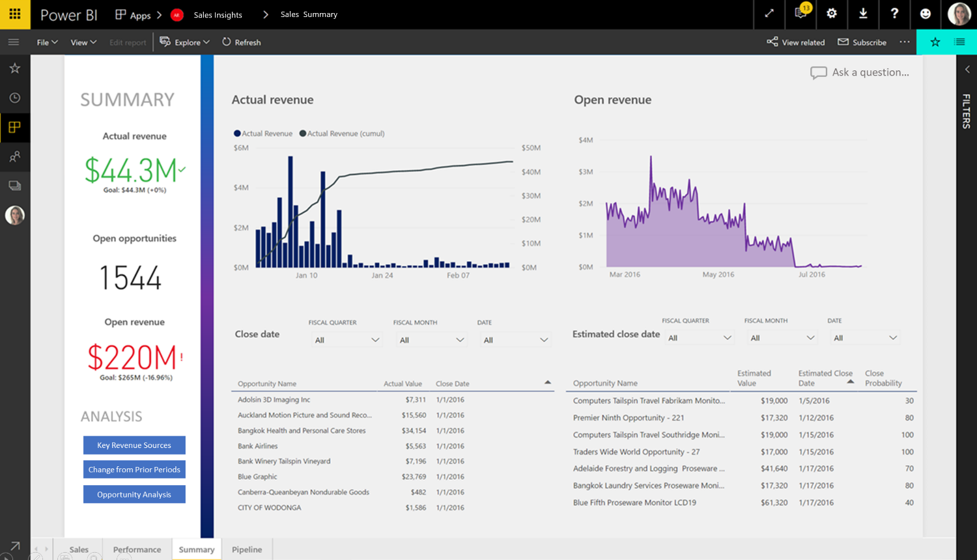This screenshot has width=977, height=560.
Task: Open Change from Prior Periods button
Action: [x=134, y=469]
